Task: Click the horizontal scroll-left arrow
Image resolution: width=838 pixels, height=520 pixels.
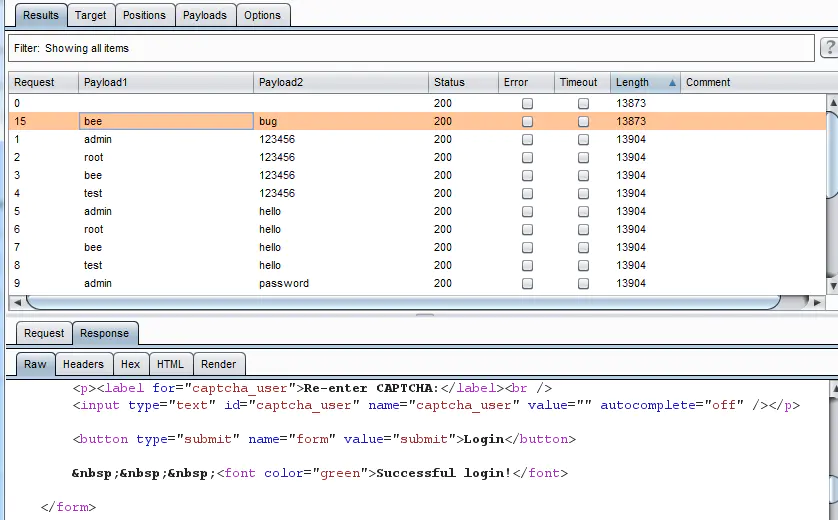Action: 17,302
